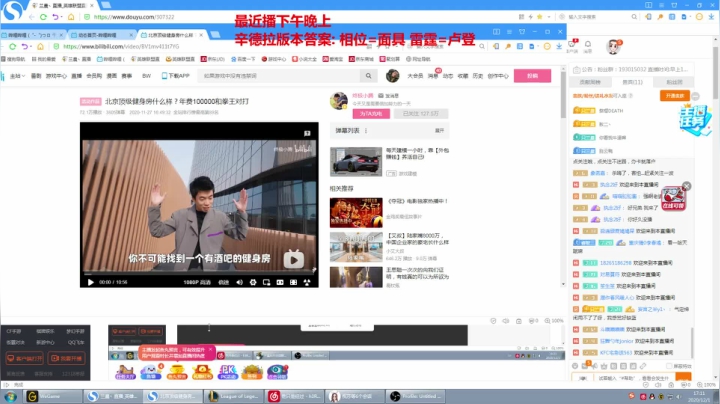Screen dimensions: 720x404
Task: Click pink 为TA充电 button
Action: pos(371,113)
